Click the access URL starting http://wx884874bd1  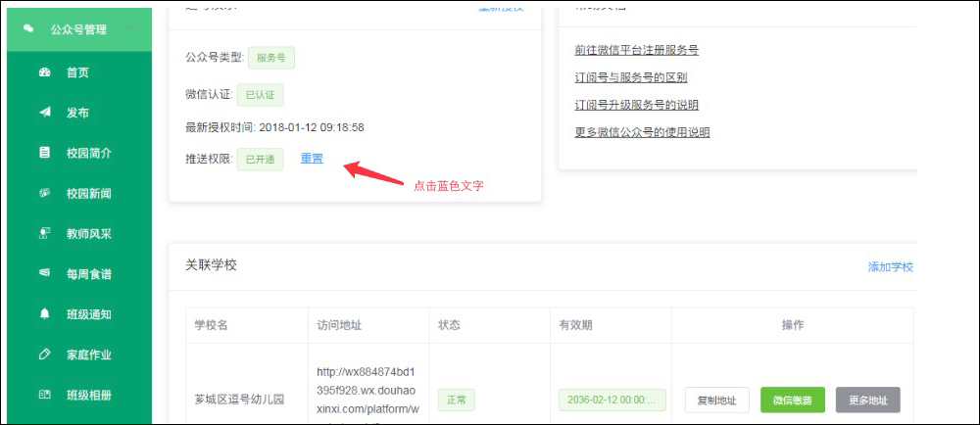click(x=367, y=391)
